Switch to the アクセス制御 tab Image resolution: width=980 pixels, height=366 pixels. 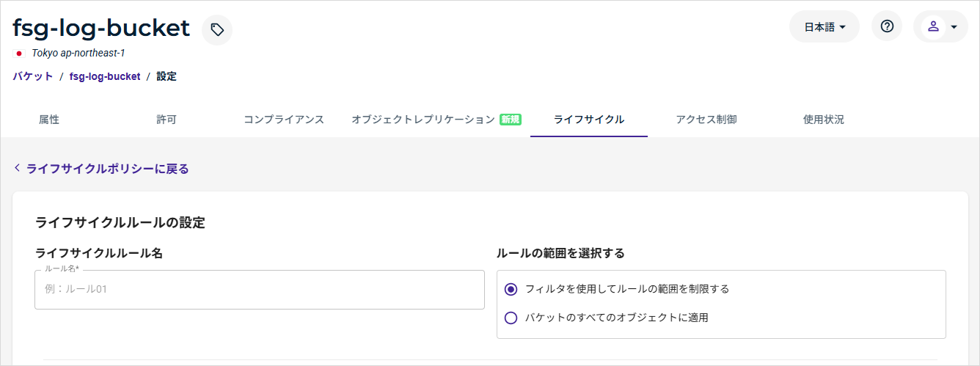coord(706,120)
